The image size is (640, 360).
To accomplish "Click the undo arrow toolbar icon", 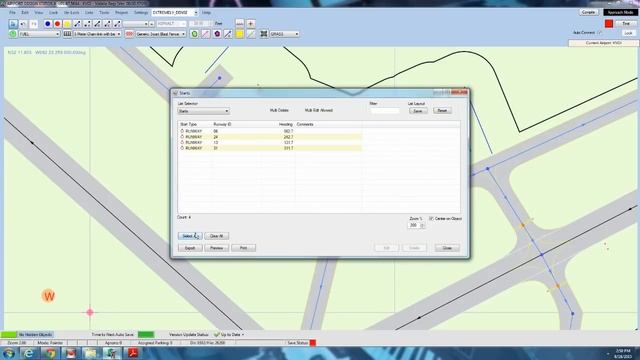I will coord(23,24).
